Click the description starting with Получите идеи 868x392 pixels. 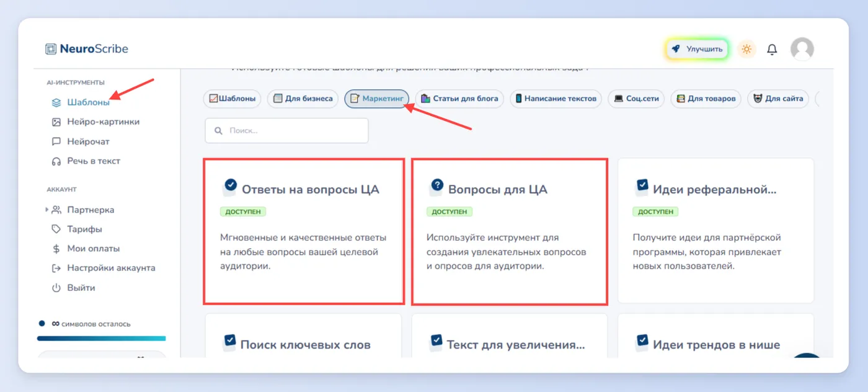(x=707, y=252)
